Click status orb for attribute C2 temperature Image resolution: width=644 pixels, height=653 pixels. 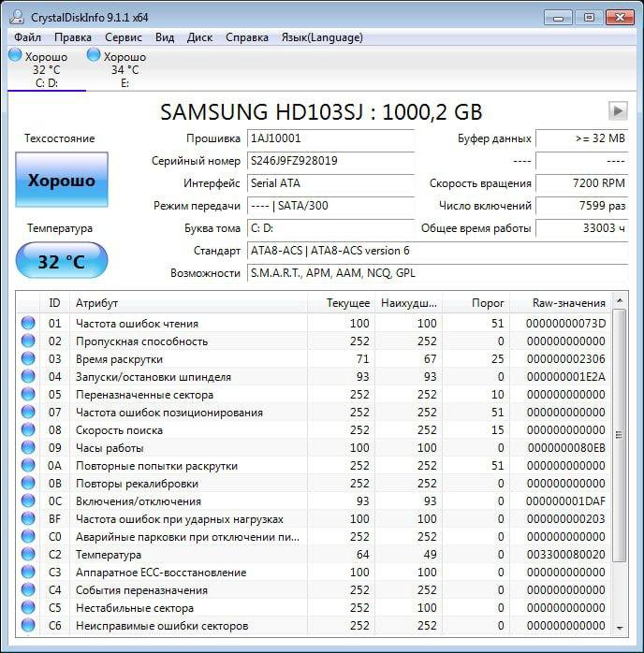pyautogui.click(x=28, y=555)
